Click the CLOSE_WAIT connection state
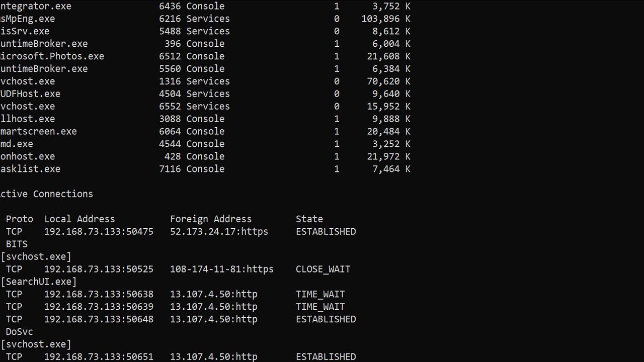 coord(323,269)
